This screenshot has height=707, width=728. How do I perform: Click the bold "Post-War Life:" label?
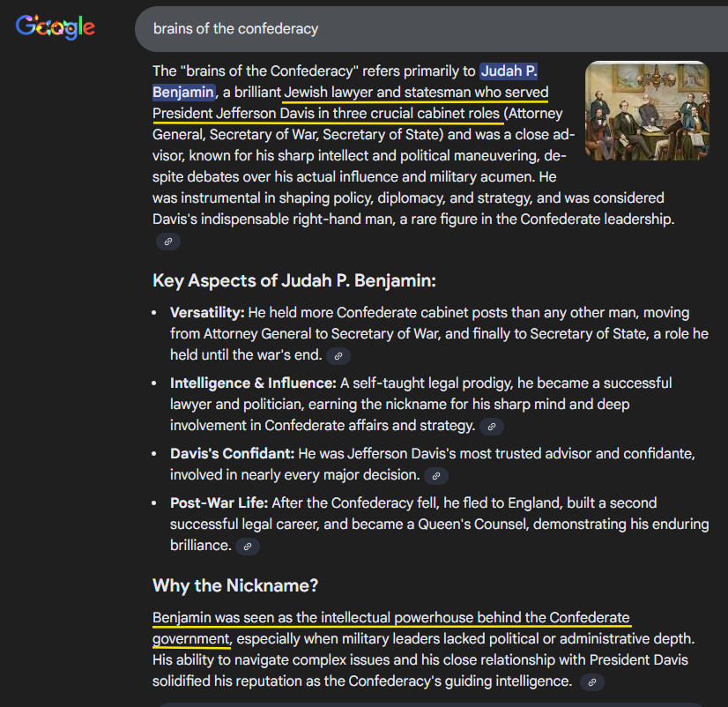[x=219, y=503]
